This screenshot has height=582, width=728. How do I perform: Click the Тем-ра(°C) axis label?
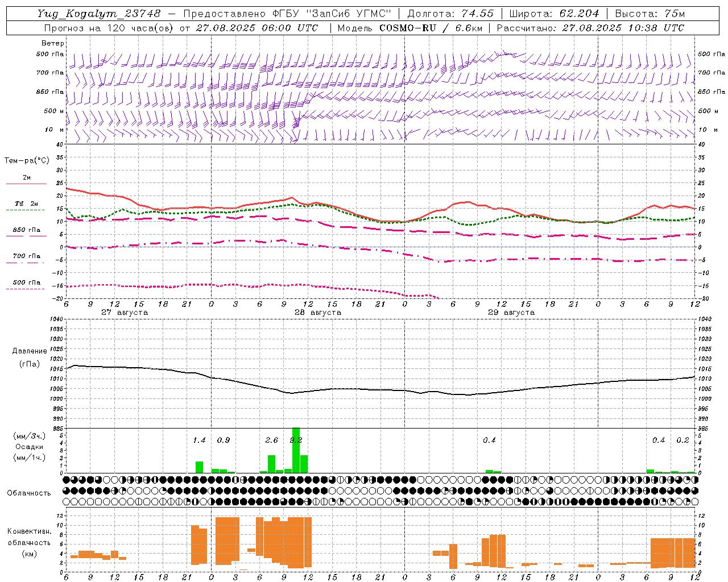click(x=27, y=161)
